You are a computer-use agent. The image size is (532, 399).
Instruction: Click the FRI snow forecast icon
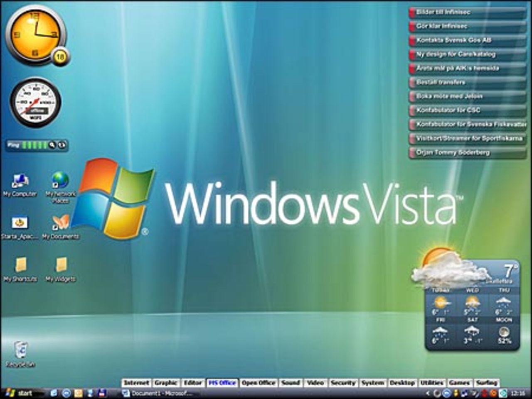440,331
